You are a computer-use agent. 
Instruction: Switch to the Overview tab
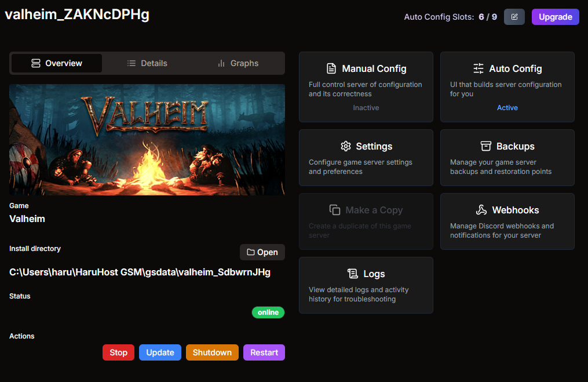[x=57, y=63]
